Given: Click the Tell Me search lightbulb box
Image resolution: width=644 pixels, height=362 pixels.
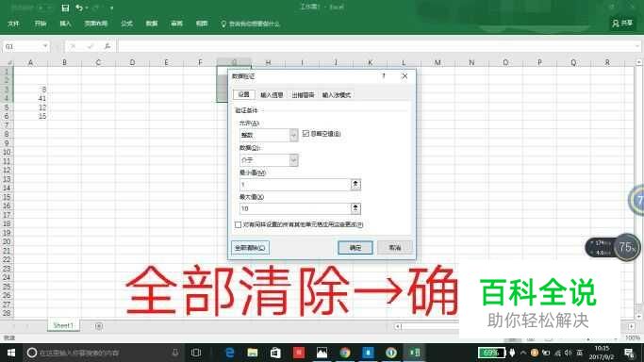Looking at the screenshot, I should pyautogui.click(x=250, y=25).
